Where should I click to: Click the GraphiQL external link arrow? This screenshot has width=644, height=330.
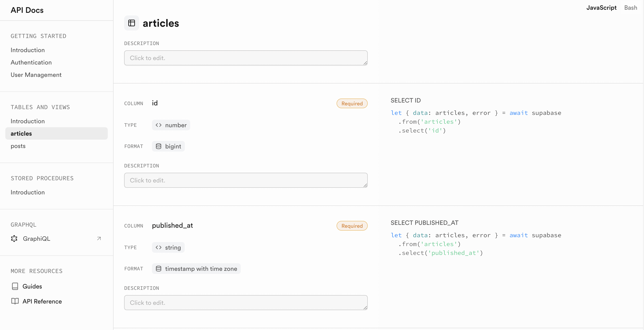[99, 239]
